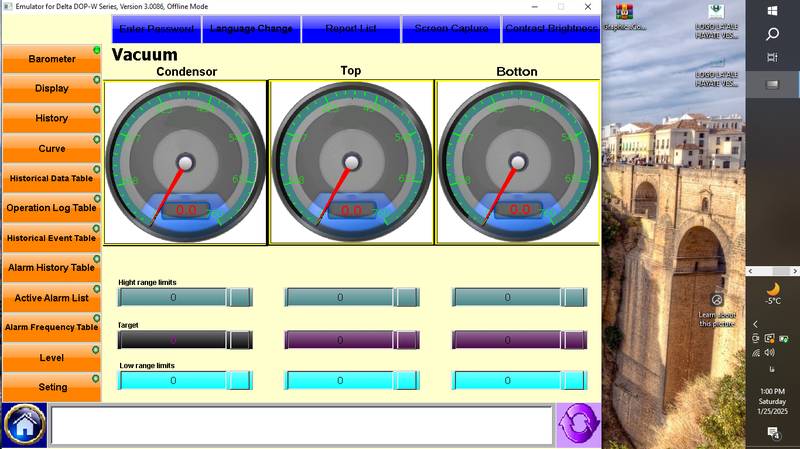The image size is (800, 449).
Task: Click the Home icon button
Action: 24,425
